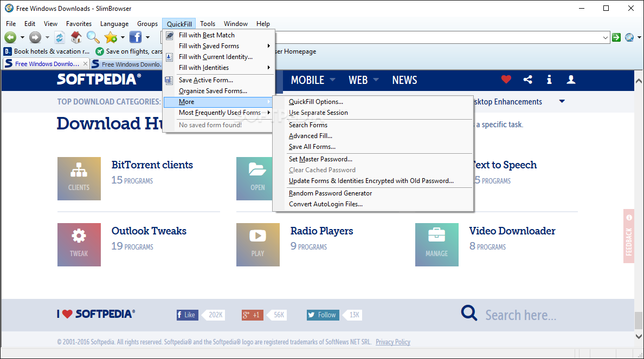Open the Forward button history dropdown arrow
The width and height of the screenshot is (644, 359).
[47, 37]
